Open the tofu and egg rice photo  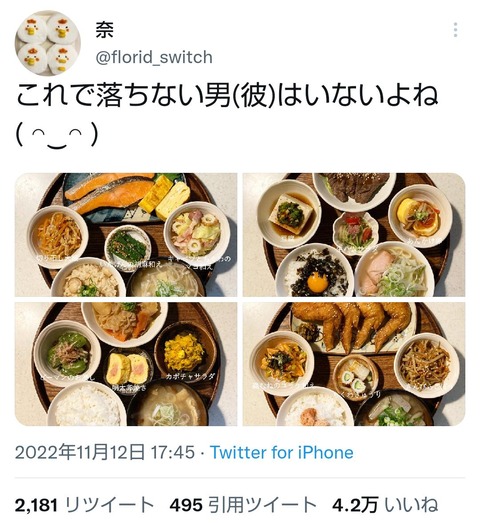pos(354,235)
